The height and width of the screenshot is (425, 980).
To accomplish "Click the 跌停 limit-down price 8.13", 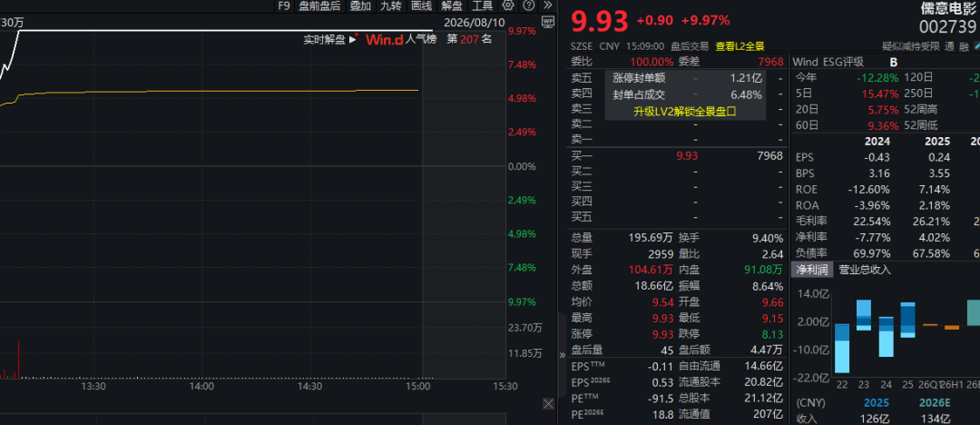I will (x=772, y=333).
